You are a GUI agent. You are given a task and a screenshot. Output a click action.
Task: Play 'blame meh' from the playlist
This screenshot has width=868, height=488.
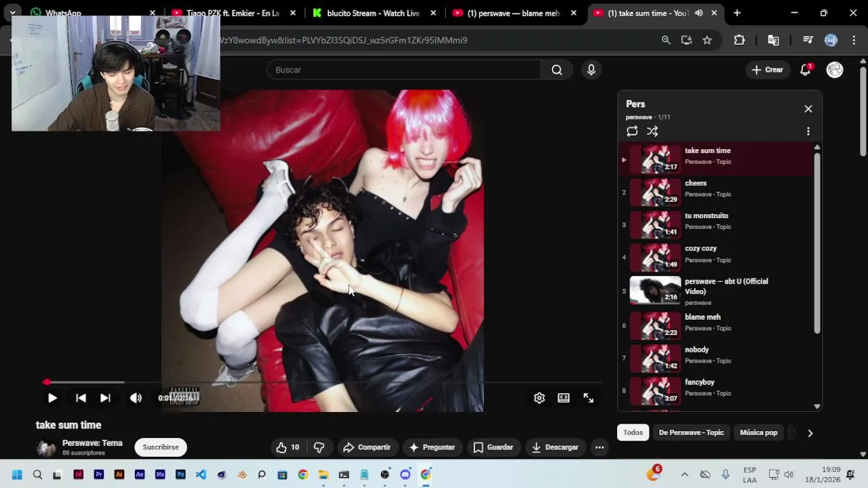click(715, 325)
